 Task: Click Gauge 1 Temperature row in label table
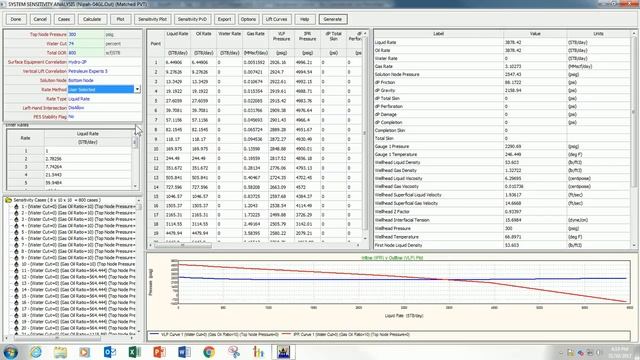point(502,154)
